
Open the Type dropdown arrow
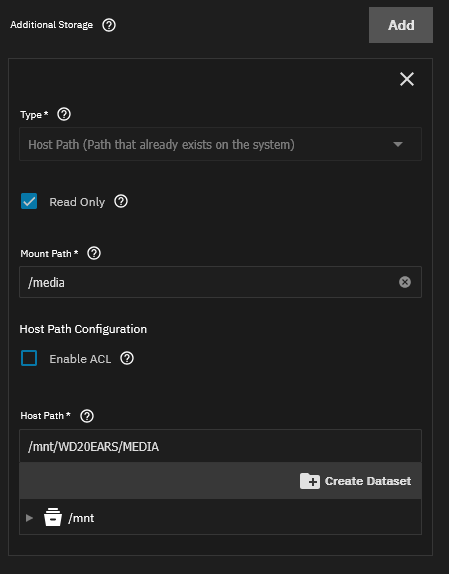398,144
